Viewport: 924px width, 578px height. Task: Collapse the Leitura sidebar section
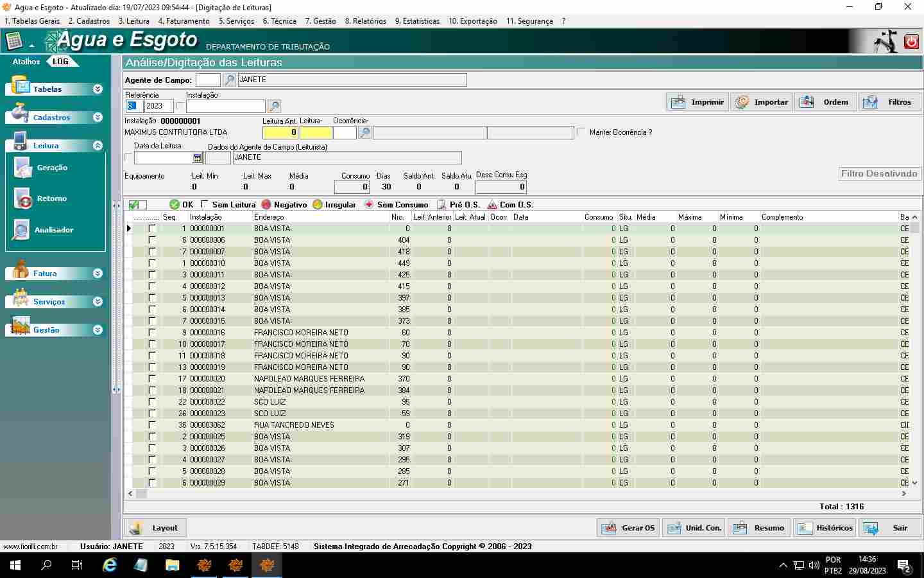coord(98,146)
